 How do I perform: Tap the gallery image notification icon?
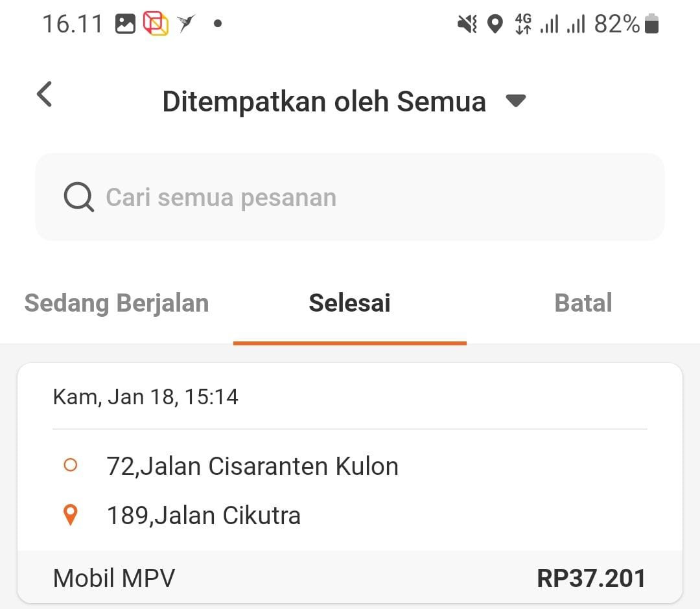click(x=125, y=23)
